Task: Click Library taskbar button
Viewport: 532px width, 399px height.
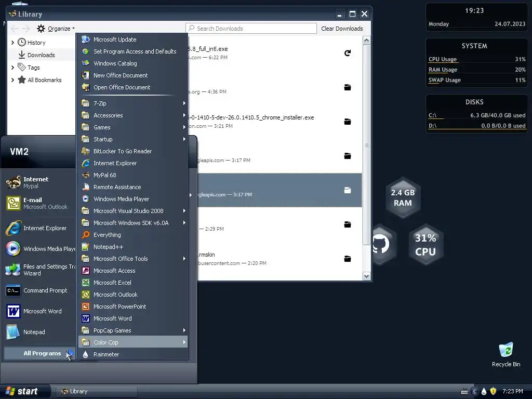Action: click(x=96, y=391)
